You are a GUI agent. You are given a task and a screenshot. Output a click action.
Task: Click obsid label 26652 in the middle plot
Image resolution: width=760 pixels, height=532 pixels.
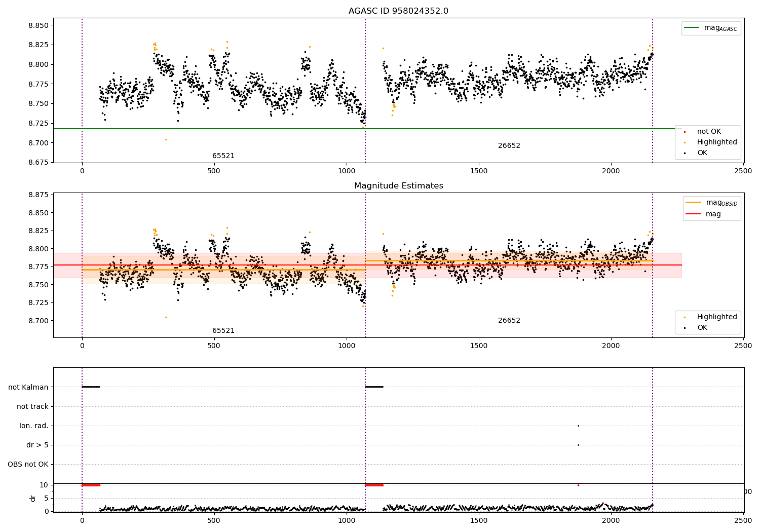(x=509, y=321)
